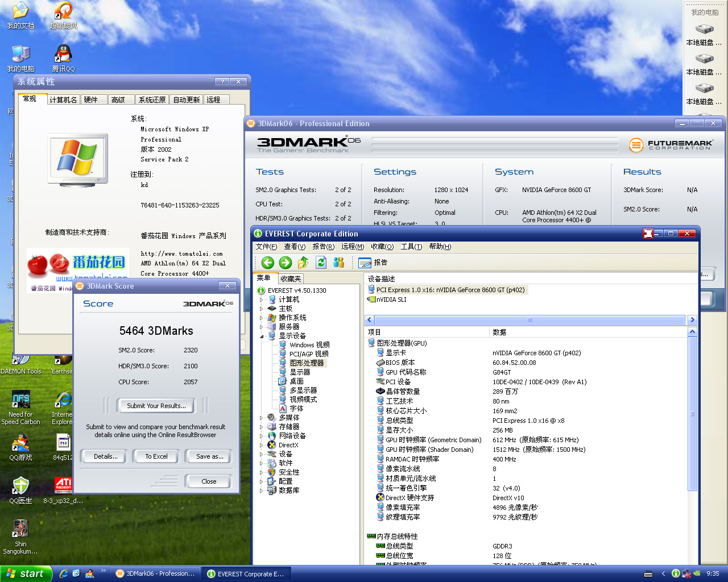Open the 工具(T) menu in EVEREST
Viewport: 728px width, 582px height.
click(411, 247)
